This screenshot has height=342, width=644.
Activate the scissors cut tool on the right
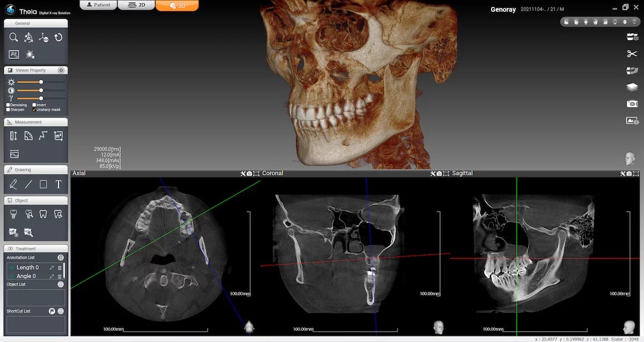[632, 54]
